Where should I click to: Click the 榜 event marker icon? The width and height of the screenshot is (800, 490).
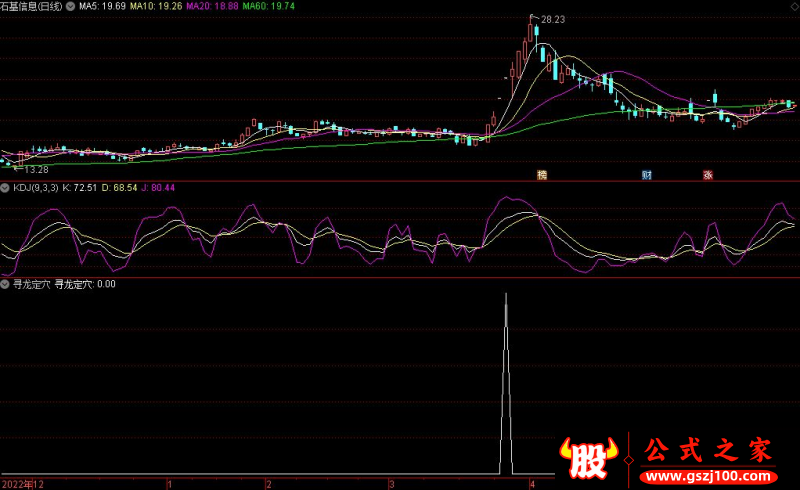point(542,174)
